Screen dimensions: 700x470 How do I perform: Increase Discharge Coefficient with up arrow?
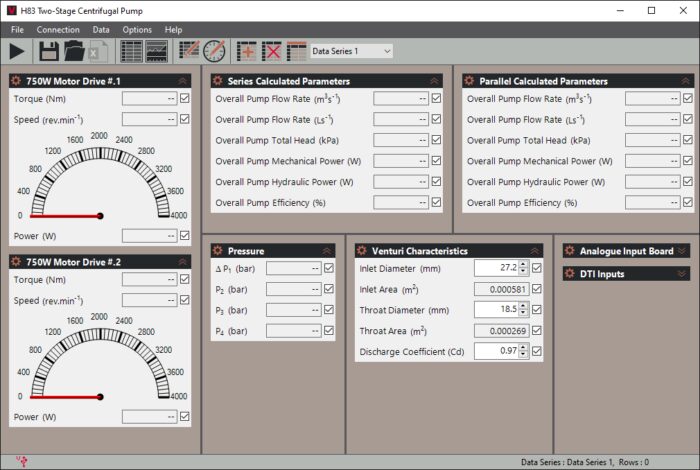point(523,347)
